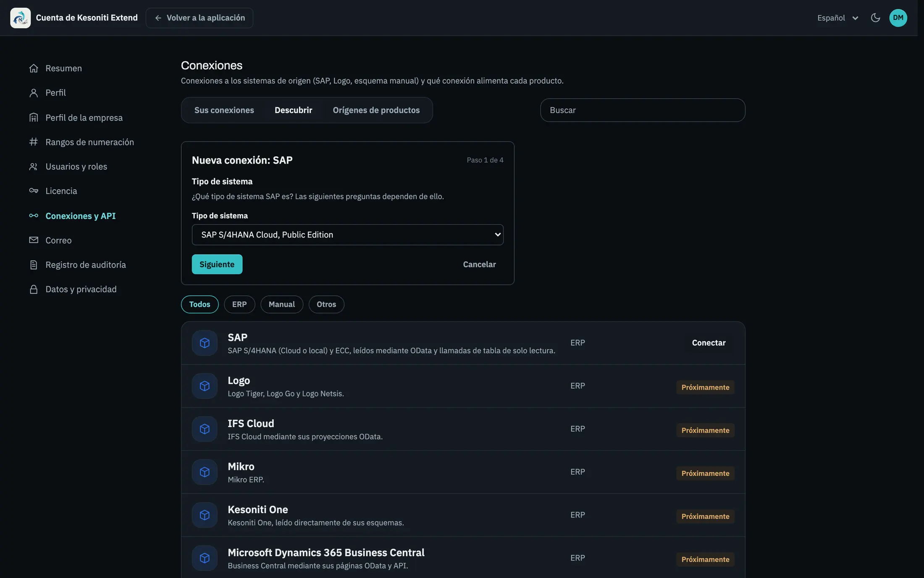
Task: Filter list by ERP chip
Action: pyautogui.click(x=239, y=304)
